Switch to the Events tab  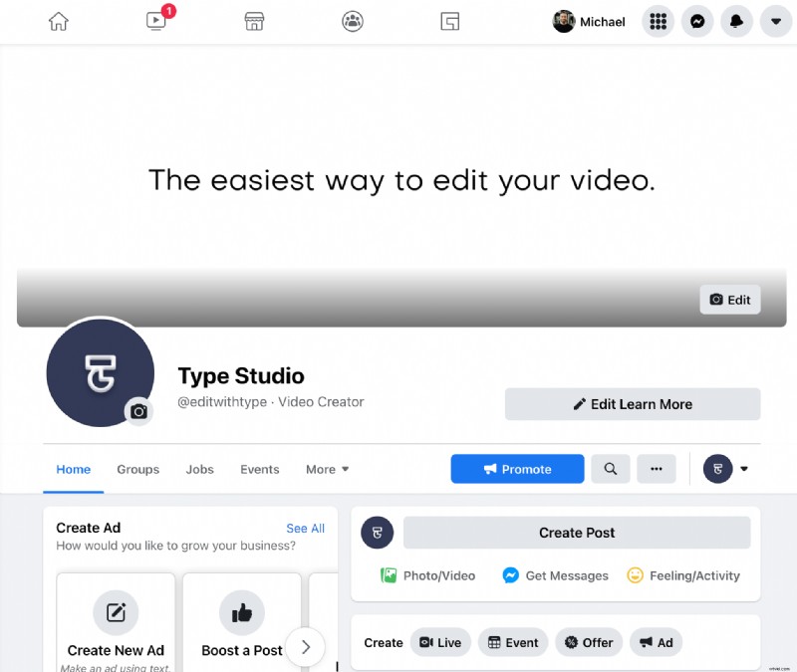259,469
